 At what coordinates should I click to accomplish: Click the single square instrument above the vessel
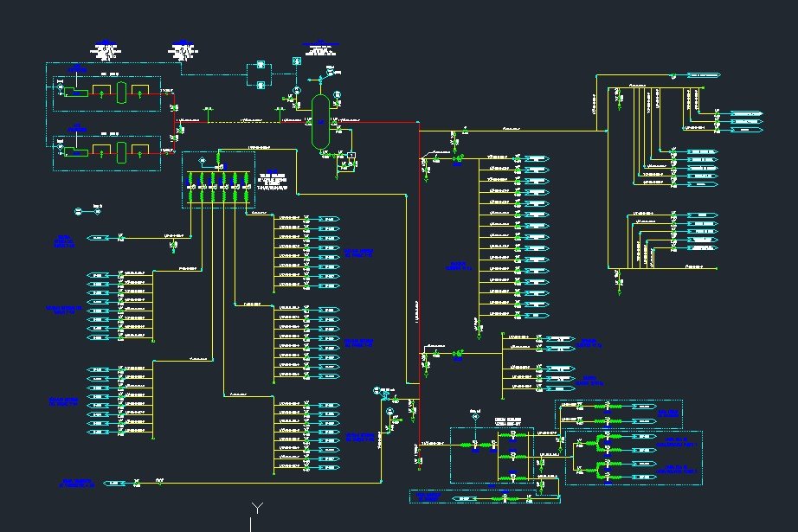pyautogui.click(x=297, y=61)
